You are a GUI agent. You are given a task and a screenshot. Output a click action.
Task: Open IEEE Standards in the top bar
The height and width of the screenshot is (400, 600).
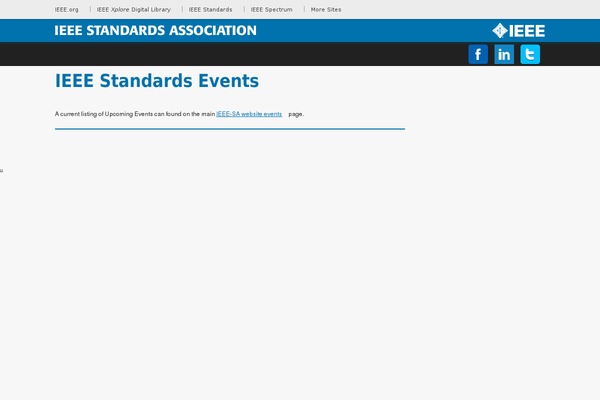click(210, 10)
